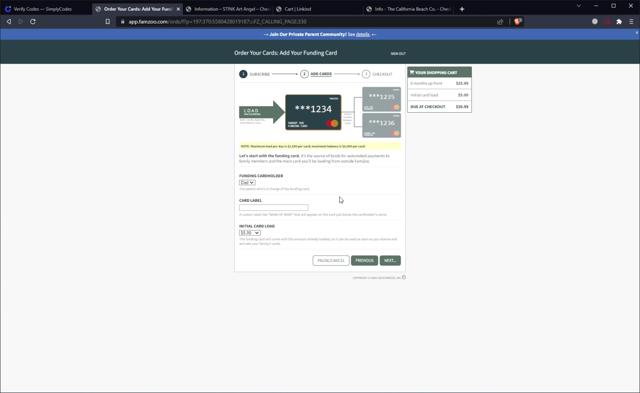The height and width of the screenshot is (393, 640).
Task: Click the Initial Card Load field label
Action: click(x=257, y=226)
